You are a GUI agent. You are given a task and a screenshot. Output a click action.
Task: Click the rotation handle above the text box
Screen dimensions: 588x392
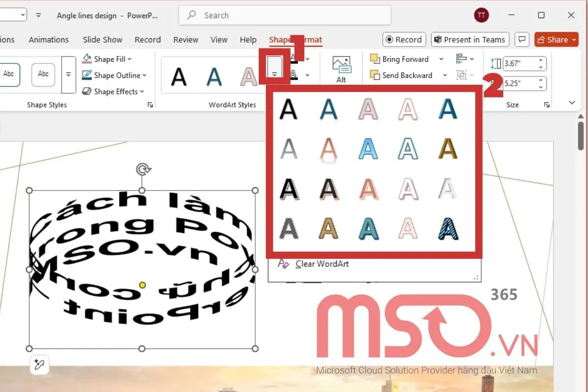point(143,170)
